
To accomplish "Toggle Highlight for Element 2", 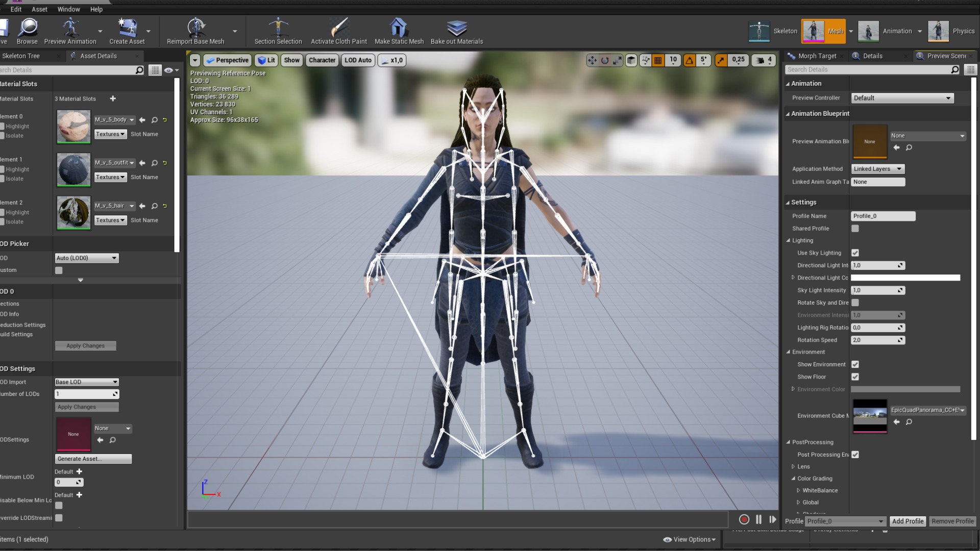I will tap(2, 213).
